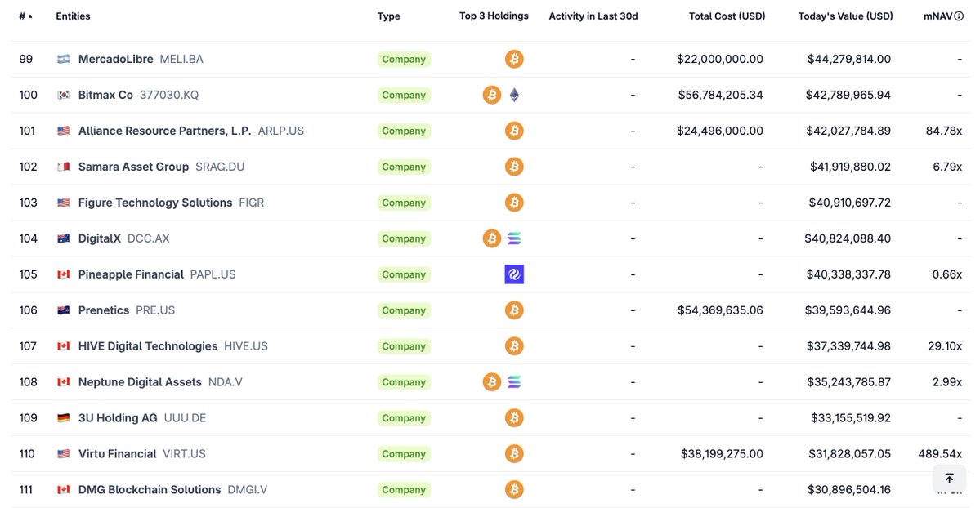
Task: Click the Company tag in Prenetics row
Action: click(x=404, y=310)
